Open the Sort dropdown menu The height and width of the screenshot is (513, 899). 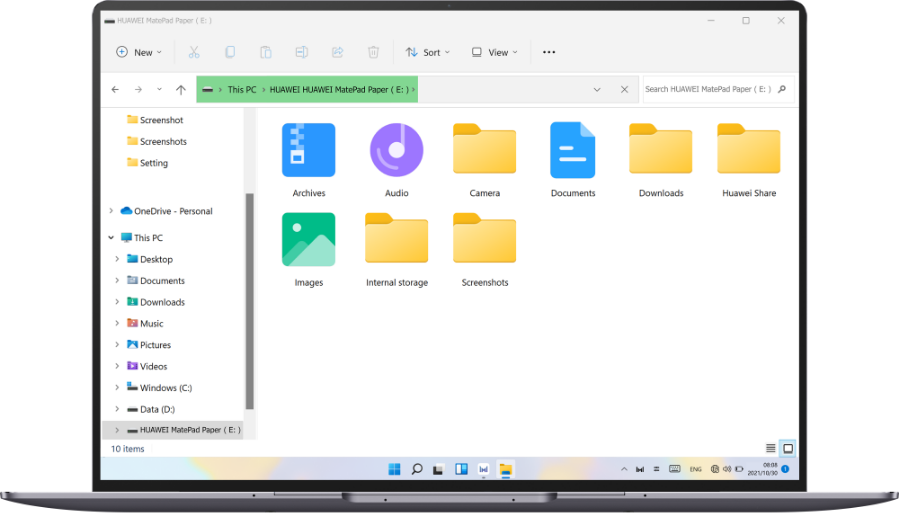point(428,52)
